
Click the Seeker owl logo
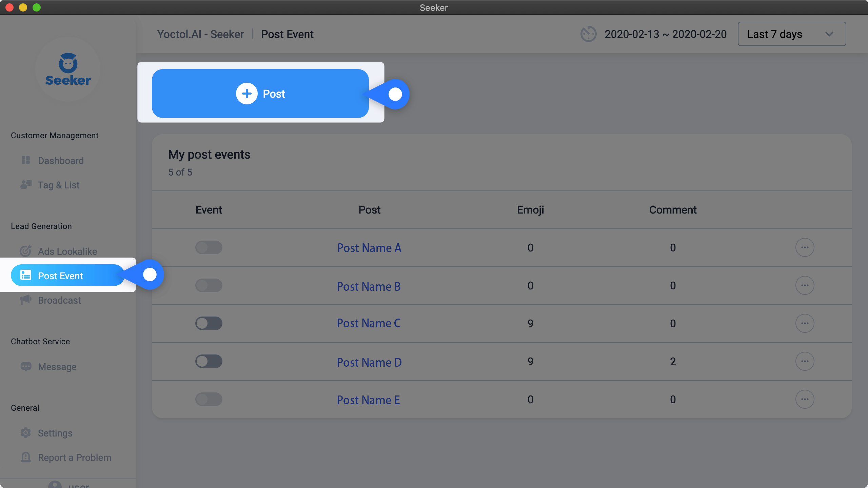pos(68,69)
